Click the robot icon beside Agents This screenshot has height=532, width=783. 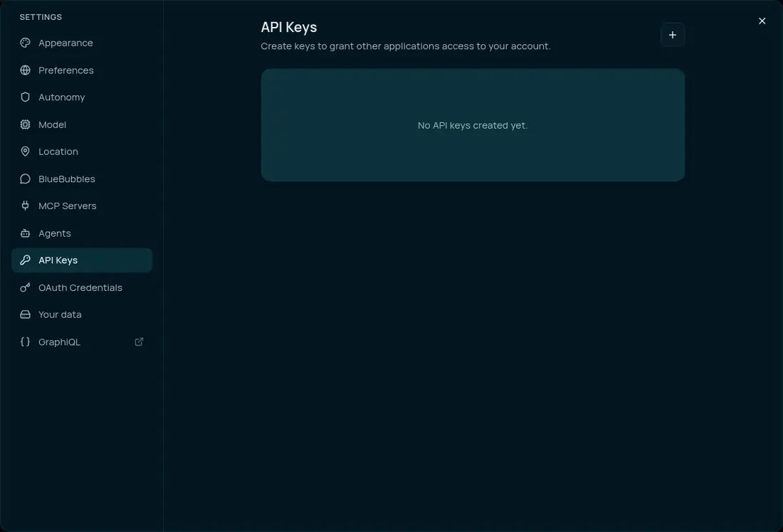pyautogui.click(x=25, y=233)
